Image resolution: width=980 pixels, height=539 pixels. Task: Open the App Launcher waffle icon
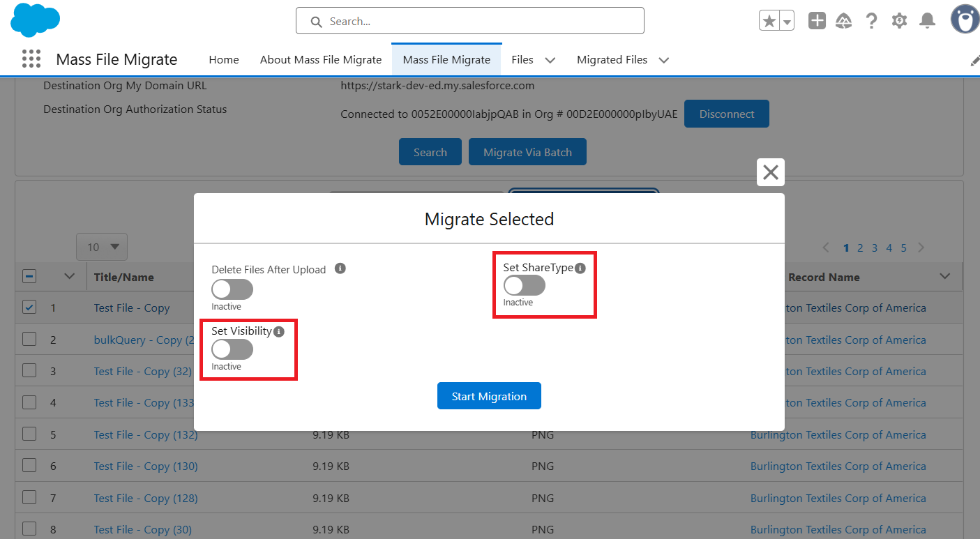(x=31, y=59)
